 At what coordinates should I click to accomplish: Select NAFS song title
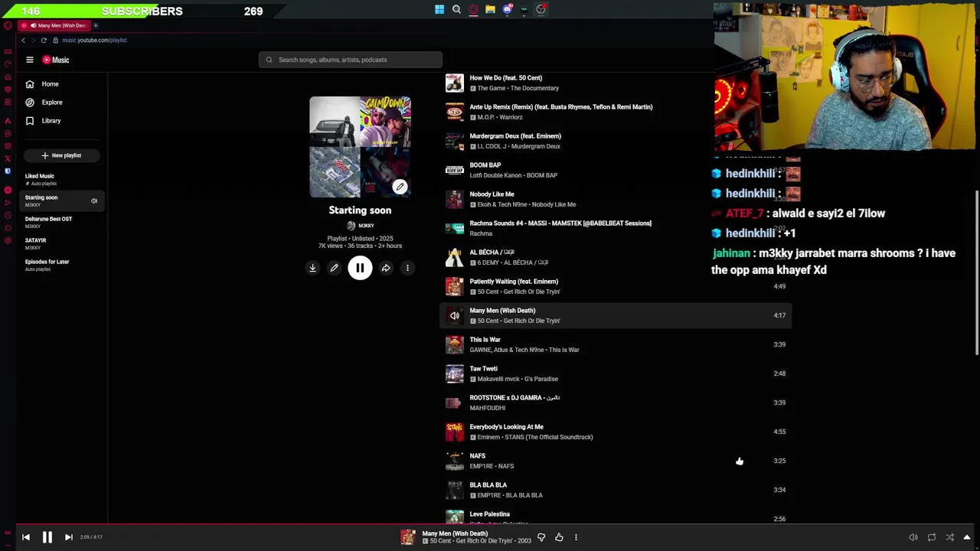coord(477,456)
